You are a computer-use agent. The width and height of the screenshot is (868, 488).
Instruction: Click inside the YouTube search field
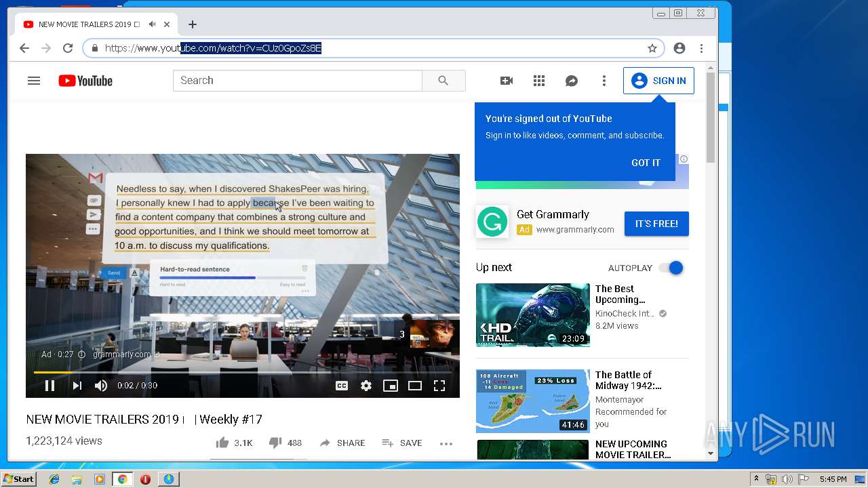pyautogui.click(x=298, y=81)
